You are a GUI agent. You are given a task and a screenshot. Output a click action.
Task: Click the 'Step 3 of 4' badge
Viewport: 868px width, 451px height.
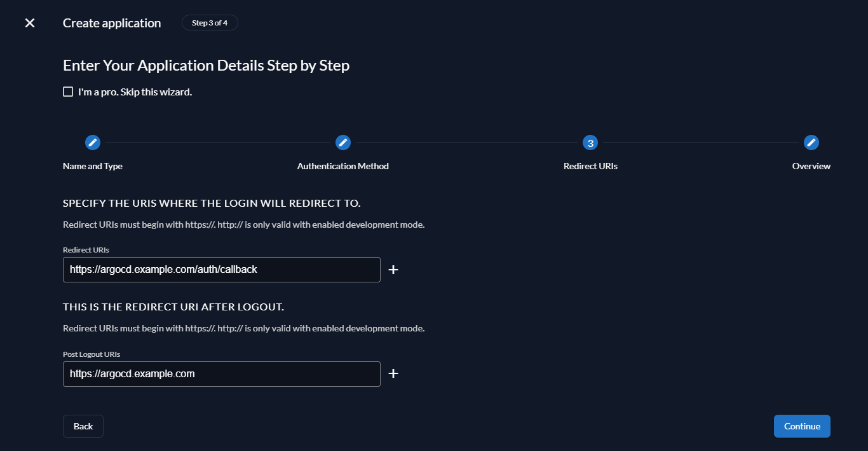click(x=210, y=23)
